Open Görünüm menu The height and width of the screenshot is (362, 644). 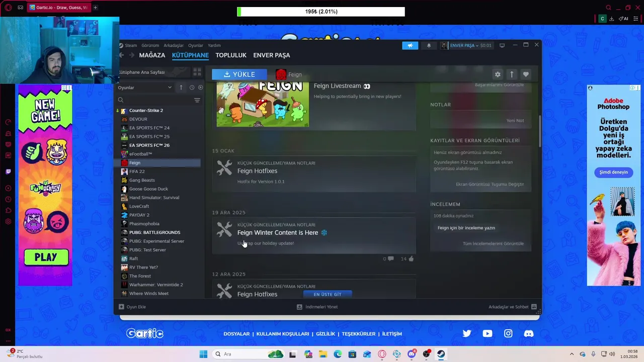coord(150,45)
